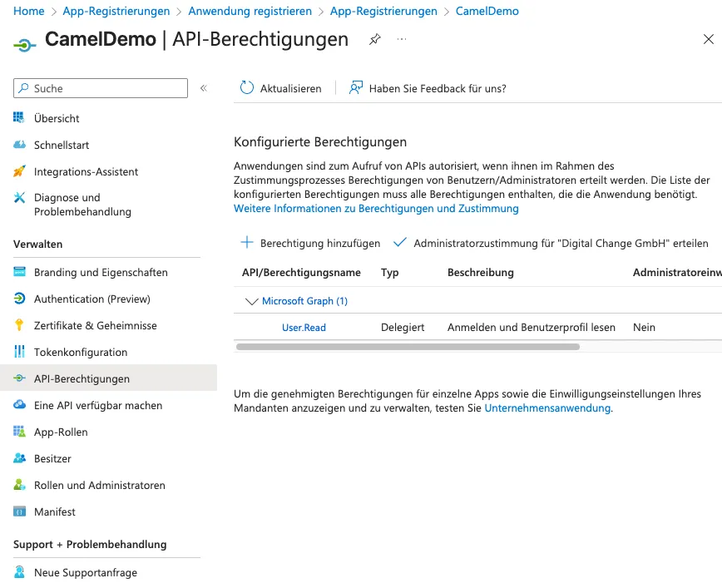Click the Aktualisieren label
This screenshot has height=588, width=722.
point(290,88)
